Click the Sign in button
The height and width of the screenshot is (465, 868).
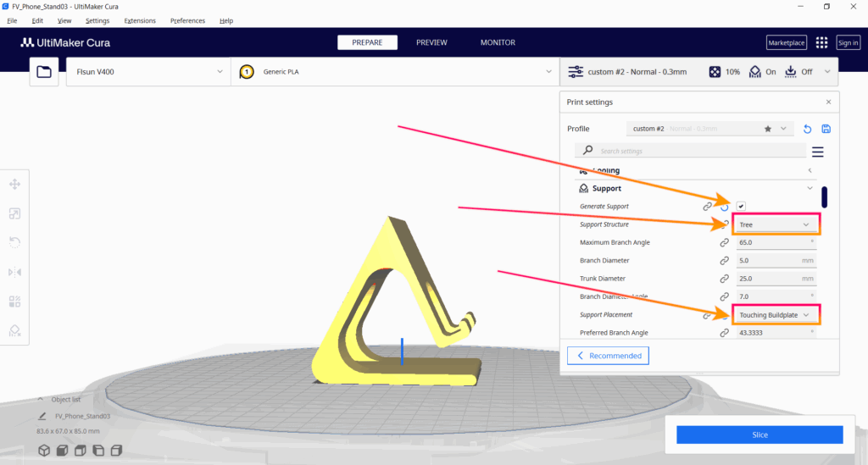pos(848,42)
